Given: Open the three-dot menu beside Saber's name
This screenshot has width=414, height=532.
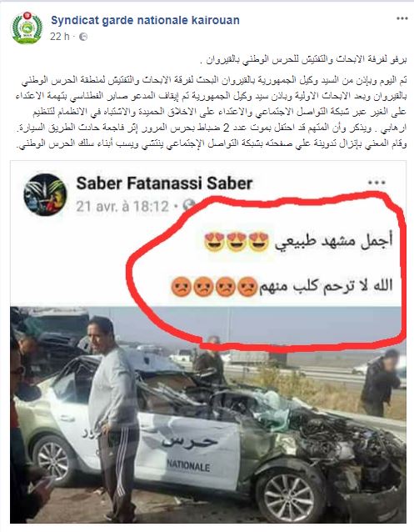Looking at the screenshot, I should point(377,183).
